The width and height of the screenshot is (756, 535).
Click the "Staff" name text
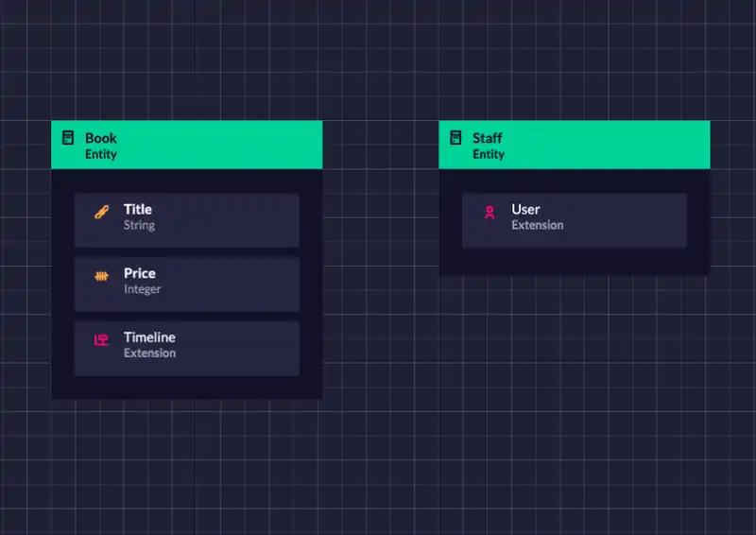click(x=488, y=138)
